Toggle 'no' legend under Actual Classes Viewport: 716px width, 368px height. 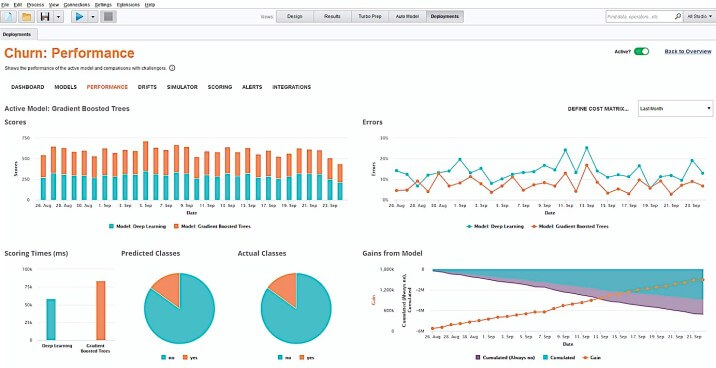click(283, 357)
